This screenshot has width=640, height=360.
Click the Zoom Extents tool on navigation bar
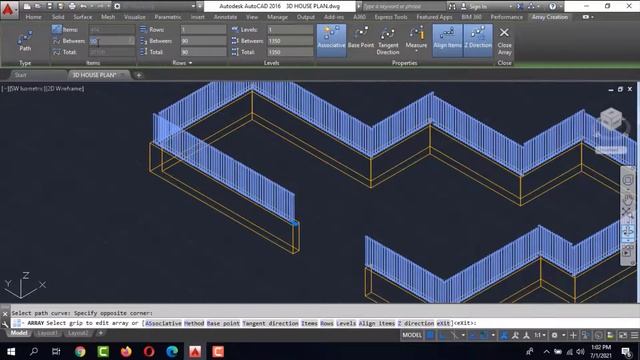point(627,212)
